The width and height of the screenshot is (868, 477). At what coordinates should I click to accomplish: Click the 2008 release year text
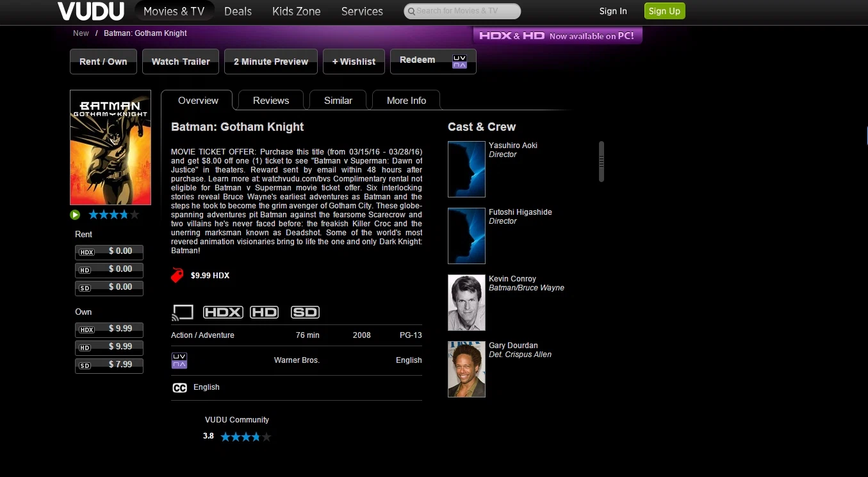pos(361,335)
